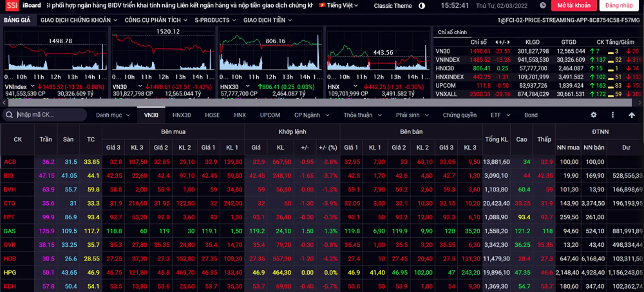This screenshot has height=292, width=644.
Task: Click the search magnifier icon
Action: (x=9, y=115)
